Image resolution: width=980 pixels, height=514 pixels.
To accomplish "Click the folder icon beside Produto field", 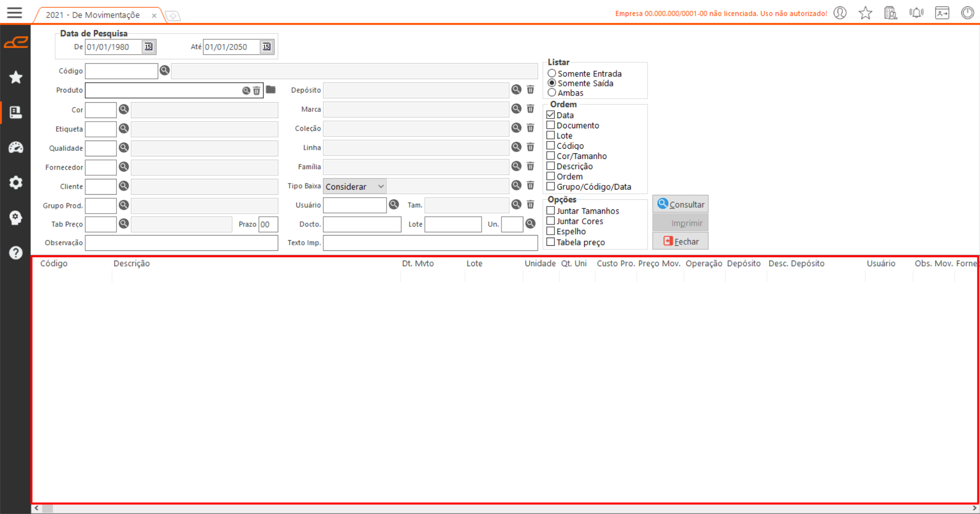I will click(271, 90).
